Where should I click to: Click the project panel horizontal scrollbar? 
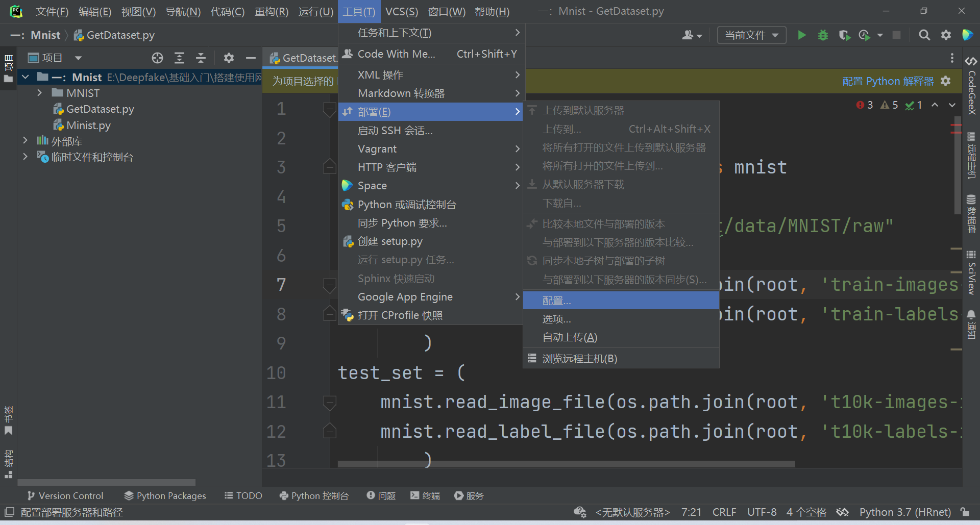(x=106, y=482)
